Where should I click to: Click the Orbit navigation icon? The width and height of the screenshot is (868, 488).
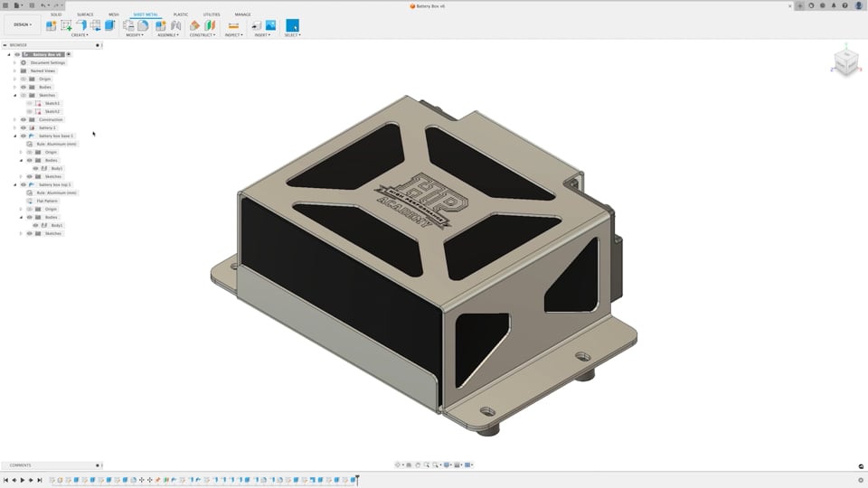398,465
